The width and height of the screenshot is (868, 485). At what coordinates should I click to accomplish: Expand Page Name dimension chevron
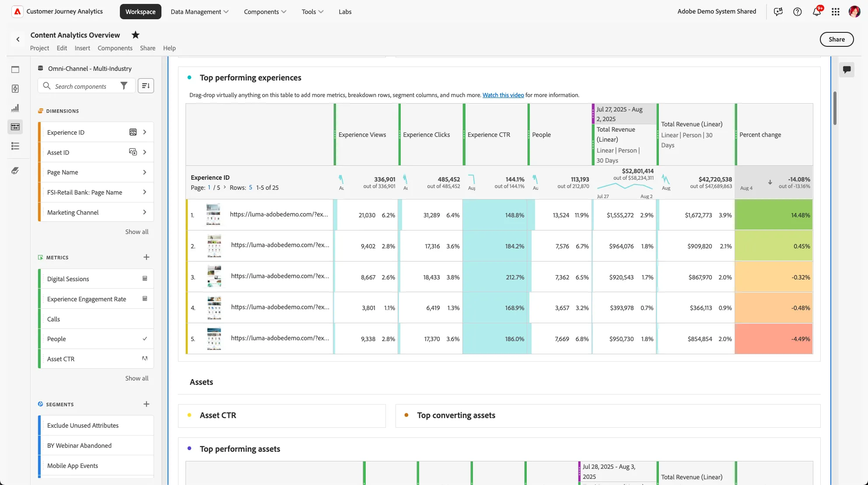(145, 172)
